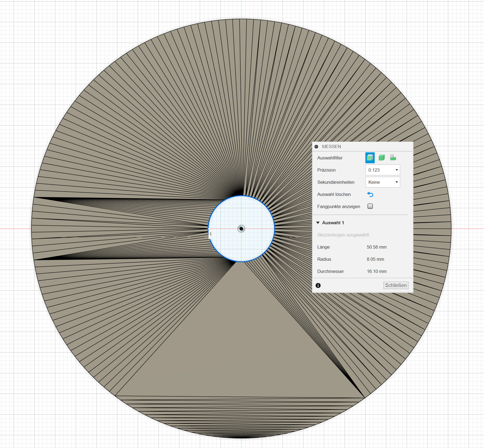Click the MESSEN dialog title text

point(331,147)
